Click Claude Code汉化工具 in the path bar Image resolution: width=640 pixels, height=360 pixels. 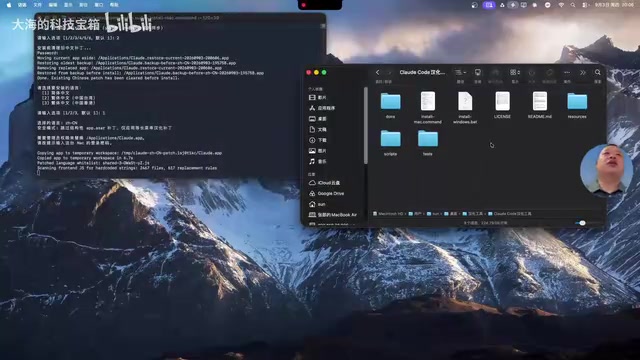(x=510, y=214)
